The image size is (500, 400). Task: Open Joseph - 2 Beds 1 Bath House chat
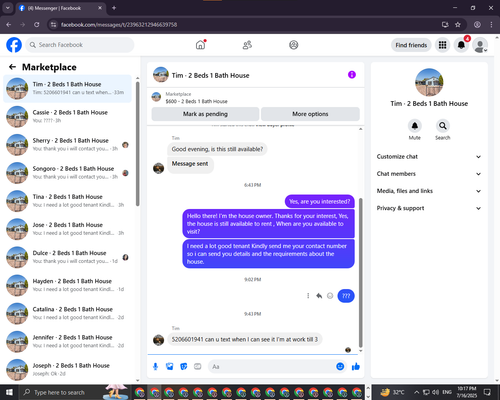point(67,370)
